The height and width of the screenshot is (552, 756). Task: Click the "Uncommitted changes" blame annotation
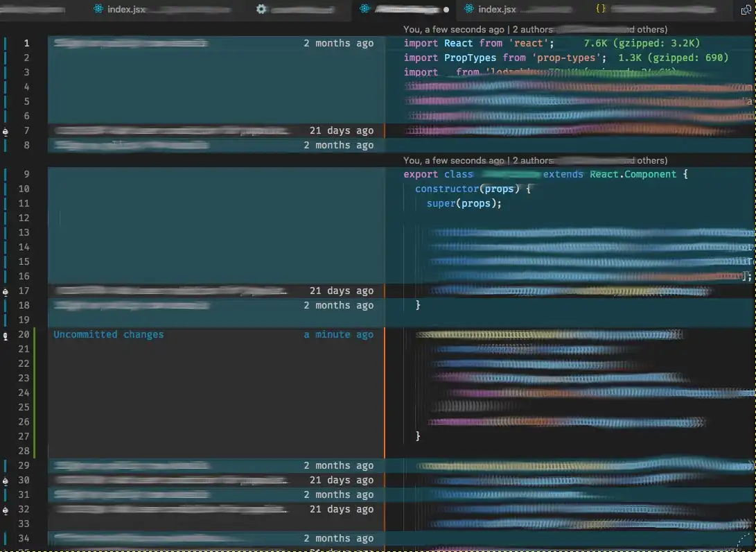[x=109, y=334]
